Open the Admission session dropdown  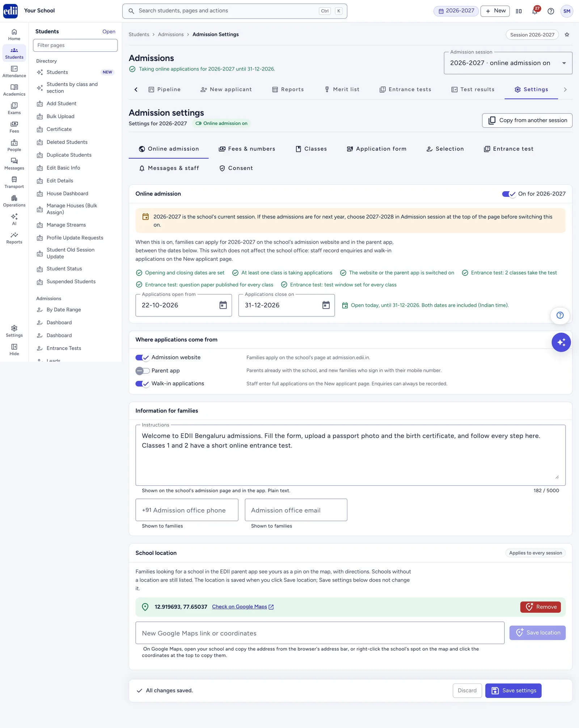508,63
